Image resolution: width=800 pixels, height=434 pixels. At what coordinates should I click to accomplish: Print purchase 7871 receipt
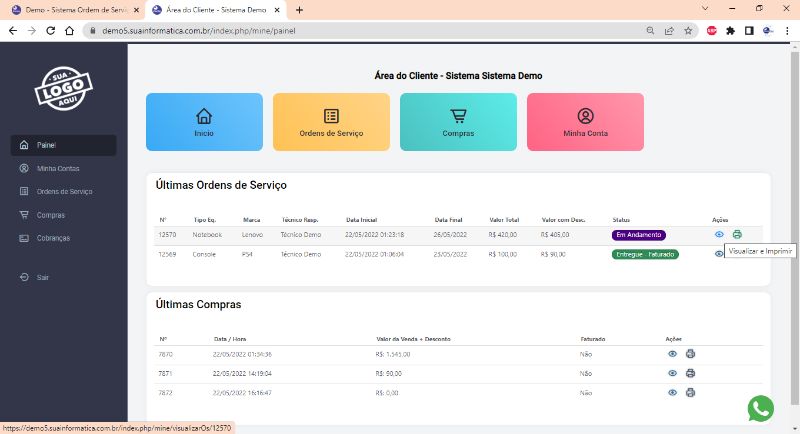pyautogui.click(x=690, y=373)
